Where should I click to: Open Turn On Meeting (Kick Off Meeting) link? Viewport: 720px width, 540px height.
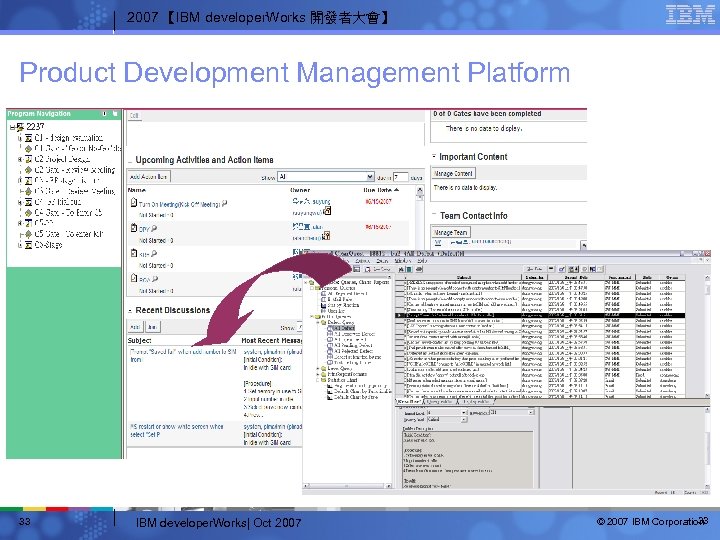179,205
